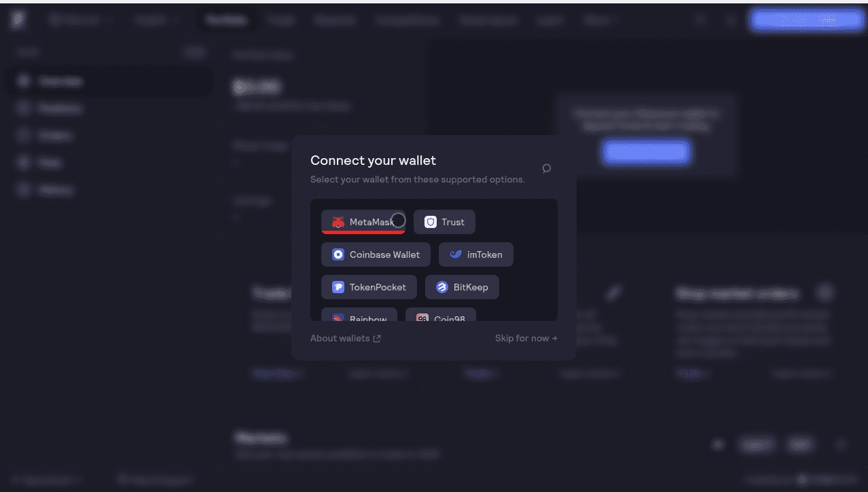Click "Select your wallet from these supported options."
The height and width of the screenshot is (492, 868).
(418, 180)
